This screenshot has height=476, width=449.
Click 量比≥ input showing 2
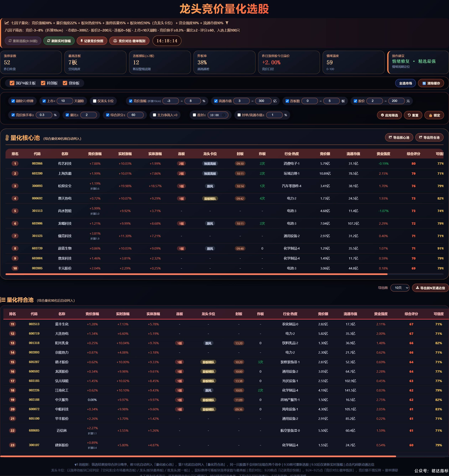[x=88, y=115]
